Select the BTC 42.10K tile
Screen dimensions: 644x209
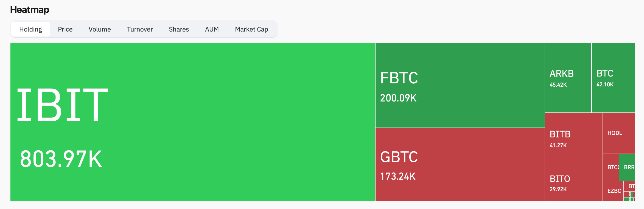pyautogui.click(x=613, y=78)
